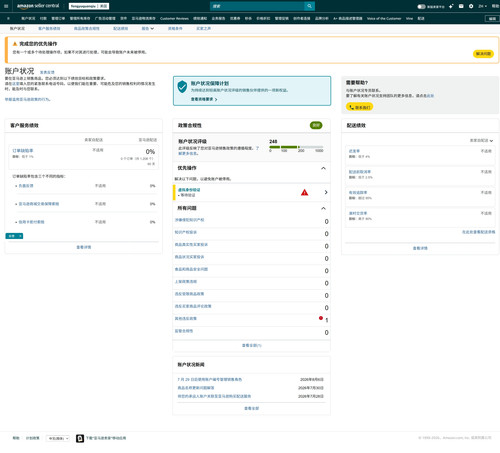Open 查看详情 in the 配送绩效 card
This screenshot has width=500, height=453.
click(x=420, y=248)
